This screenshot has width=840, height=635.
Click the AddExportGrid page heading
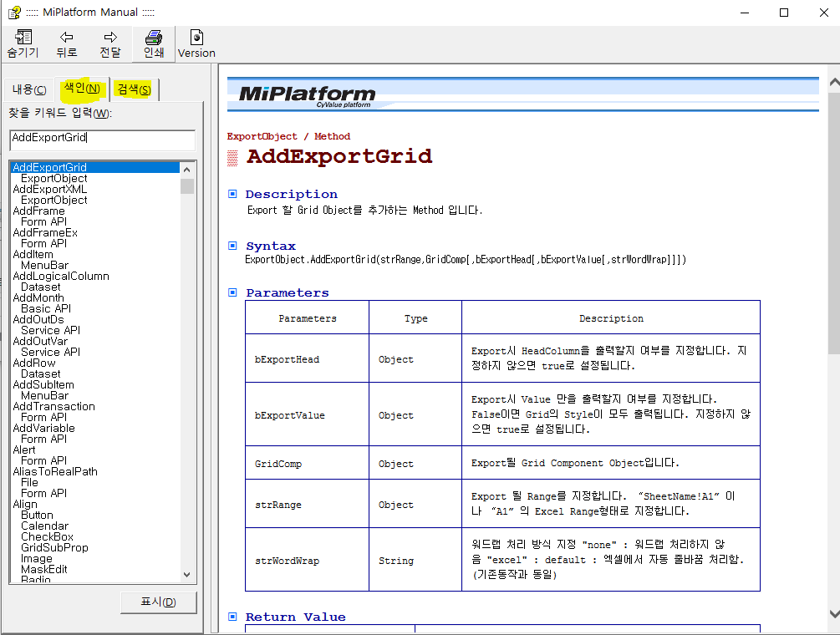[x=339, y=156]
